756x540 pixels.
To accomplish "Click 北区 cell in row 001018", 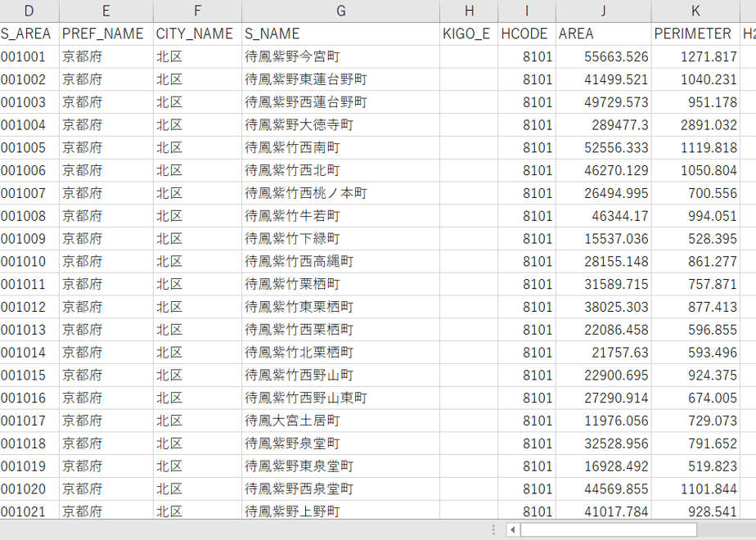I will click(x=197, y=443).
